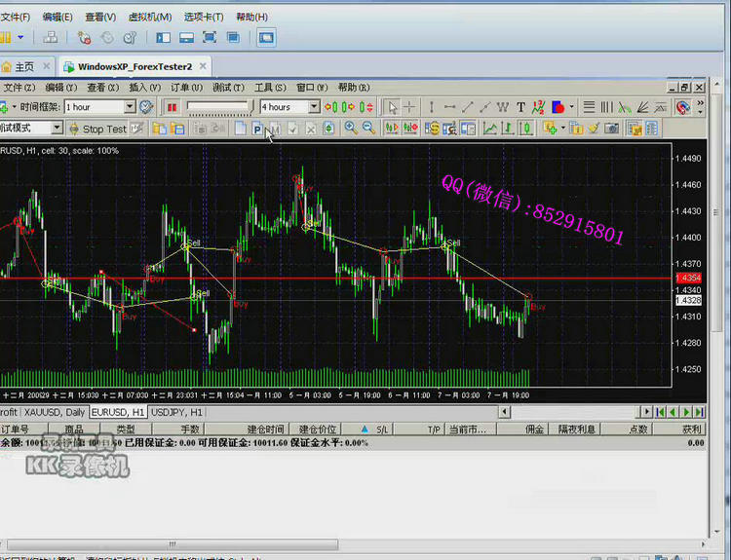The image size is (731, 560).
Task: Open the 1 hour timeframe dropdown
Action: pyautogui.click(x=129, y=107)
